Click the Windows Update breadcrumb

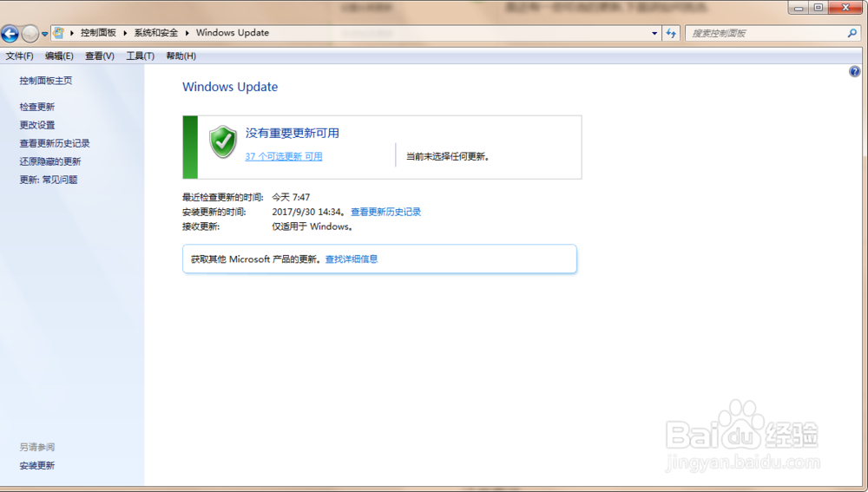233,33
